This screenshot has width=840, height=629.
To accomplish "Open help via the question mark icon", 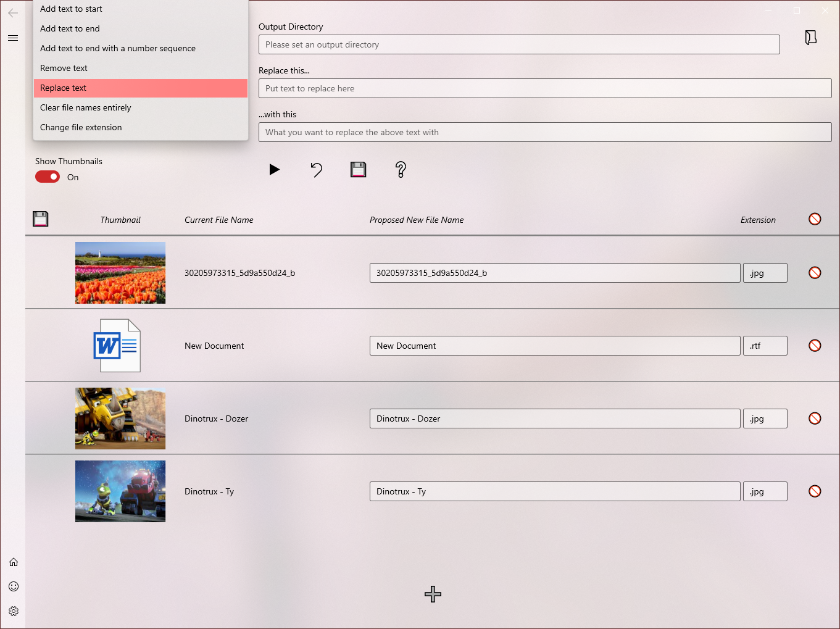I will coord(401,170).
